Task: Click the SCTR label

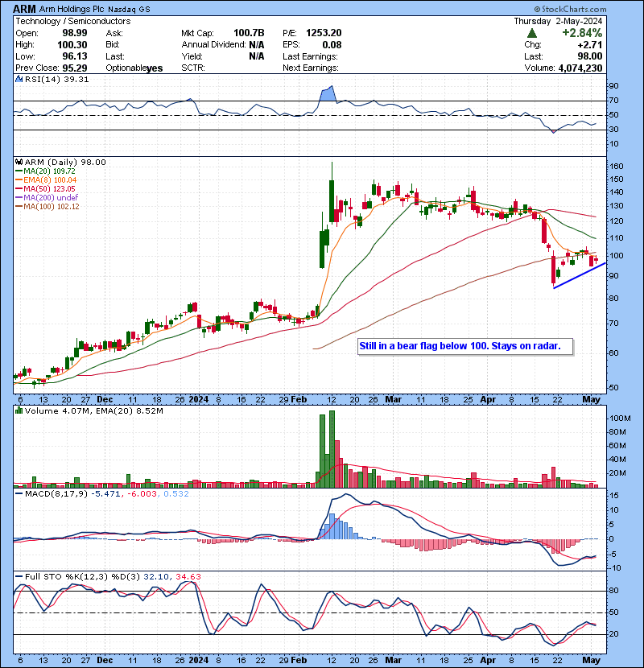Action: [193, 68]
